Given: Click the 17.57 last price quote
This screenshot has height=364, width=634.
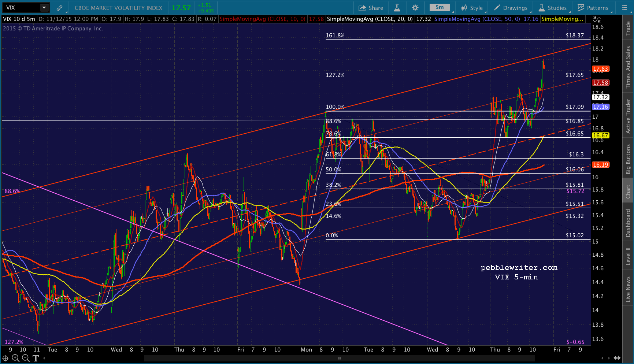Looking at the screenshot, I should [x=181, y=8].
